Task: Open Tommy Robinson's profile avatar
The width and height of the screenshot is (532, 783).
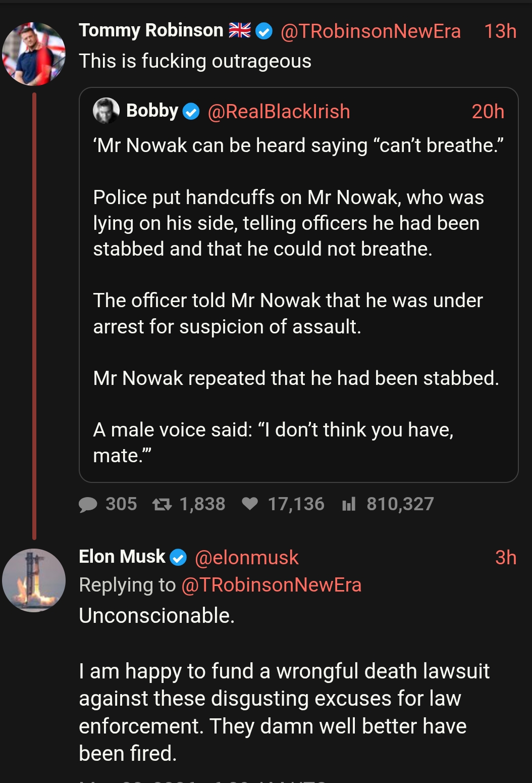Action: [34, 54]
